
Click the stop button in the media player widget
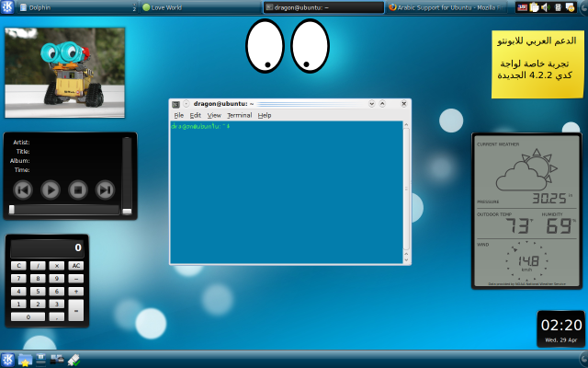click(x=77, y=190)
